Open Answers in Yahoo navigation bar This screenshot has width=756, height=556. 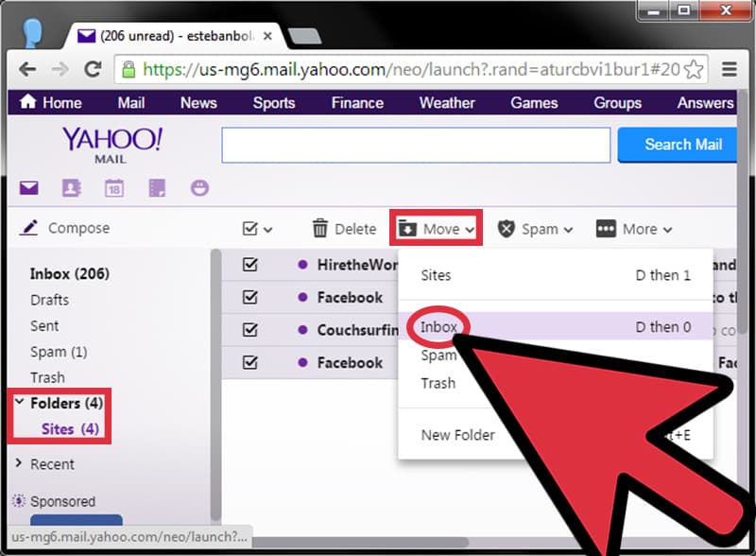(x=706, y=102)
